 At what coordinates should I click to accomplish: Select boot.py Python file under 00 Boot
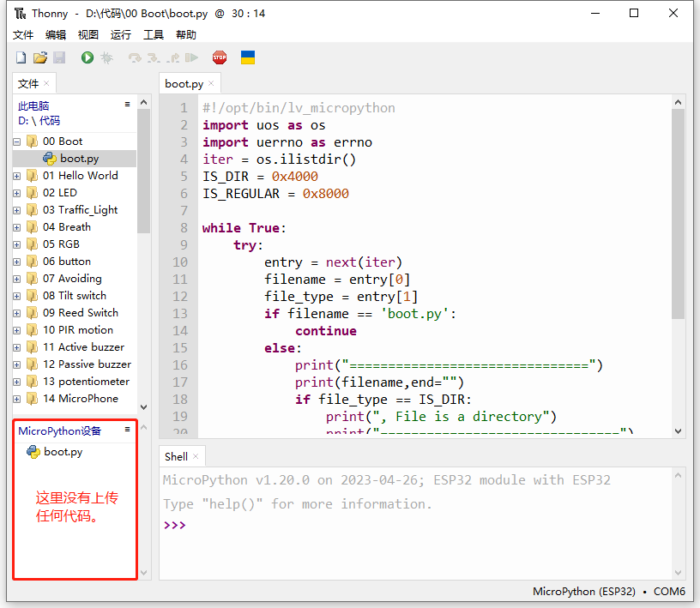pos(75,159)
